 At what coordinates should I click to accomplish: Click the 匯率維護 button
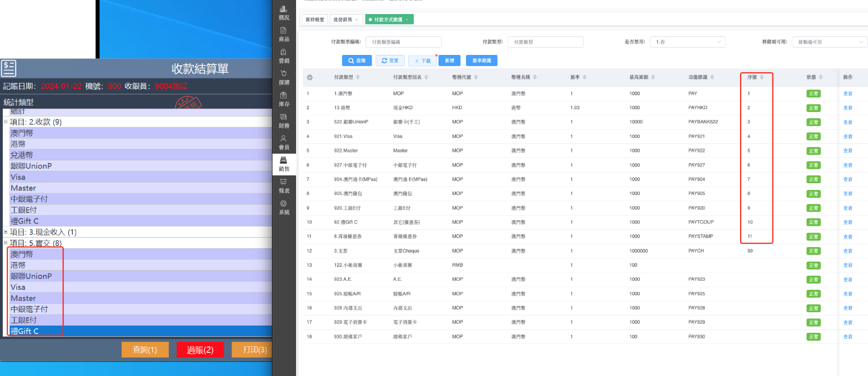coord(482,61)
